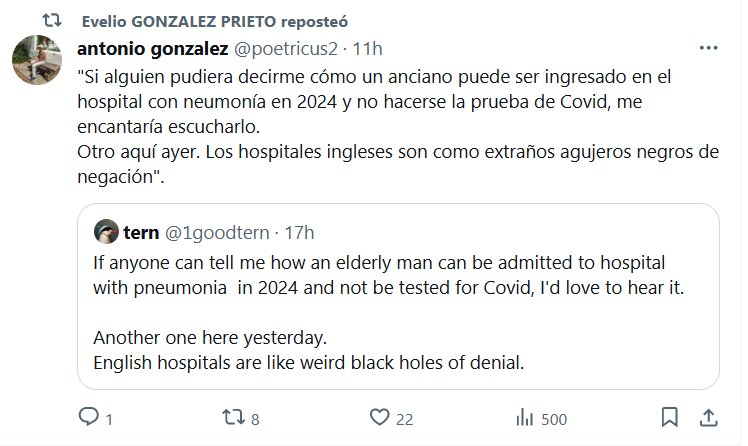Open the tern display name in quoted tweet
The width and height of the screenshot is (748, 446).
tap(141, 232)
